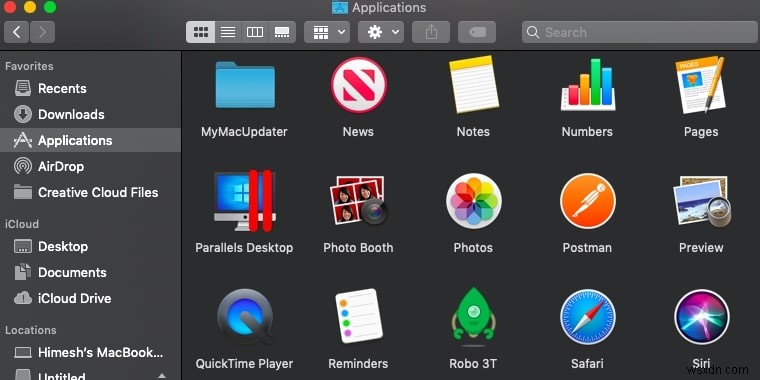Select the Photo Booth icon

(x=359, y=201)
